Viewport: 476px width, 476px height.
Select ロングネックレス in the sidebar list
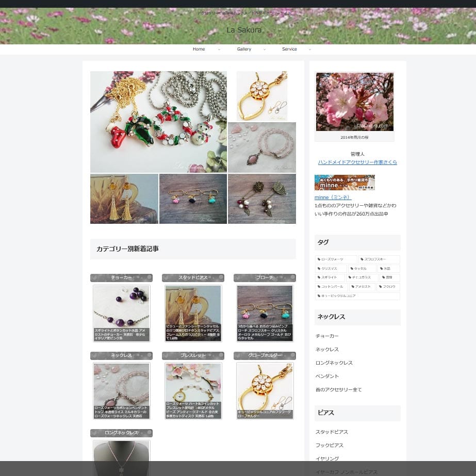click(x=334, y=363)
